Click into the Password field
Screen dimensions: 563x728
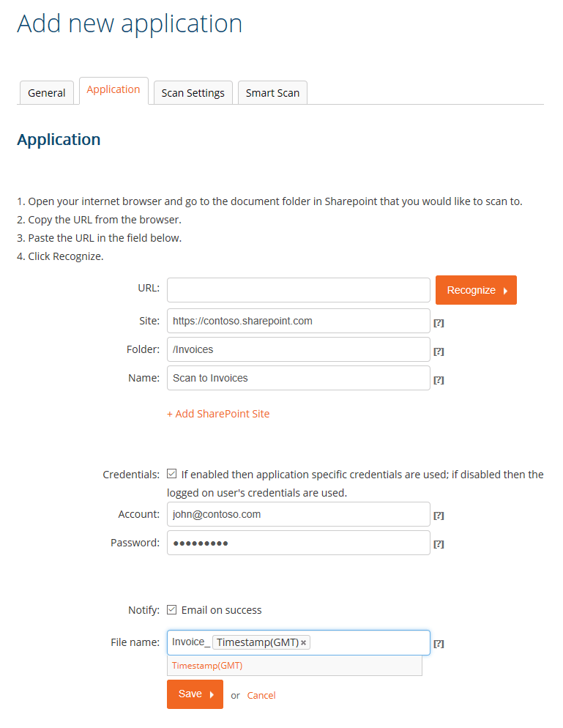point(299,543)
